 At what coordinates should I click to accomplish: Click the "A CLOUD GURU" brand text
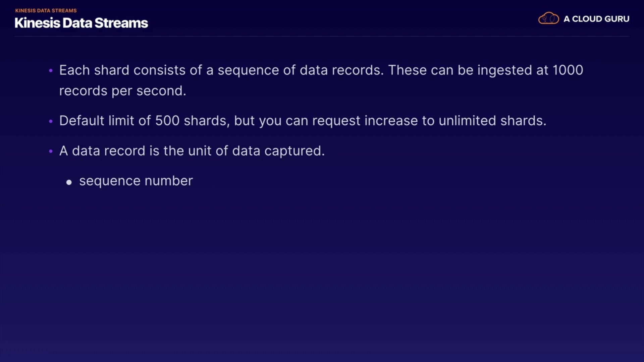596,19
